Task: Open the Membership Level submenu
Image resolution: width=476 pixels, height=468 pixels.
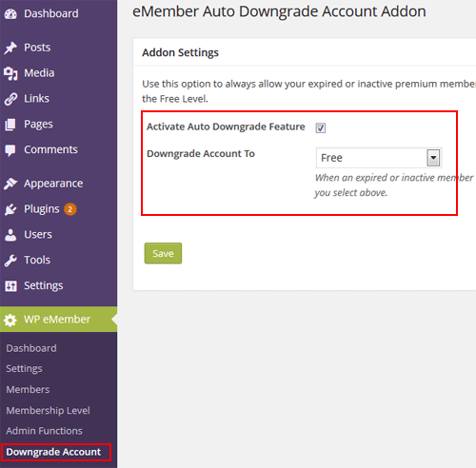Action: [48, 410]
